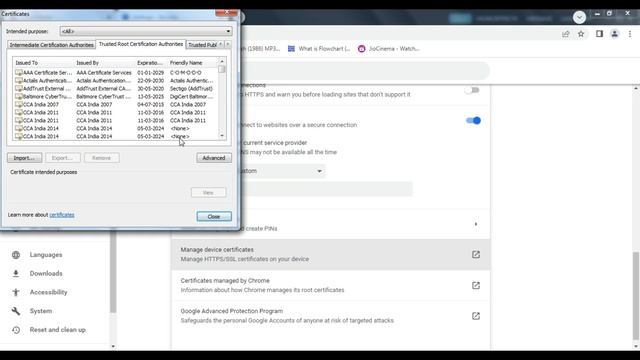
Task: Toggle the Always use secure connections switch
Action: point(472,90)
